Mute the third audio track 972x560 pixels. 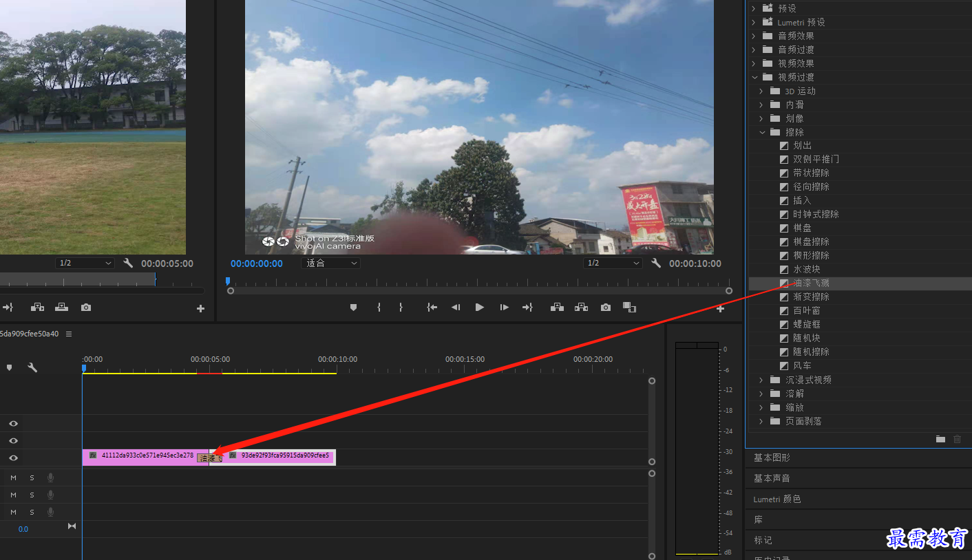pos(13,512)
